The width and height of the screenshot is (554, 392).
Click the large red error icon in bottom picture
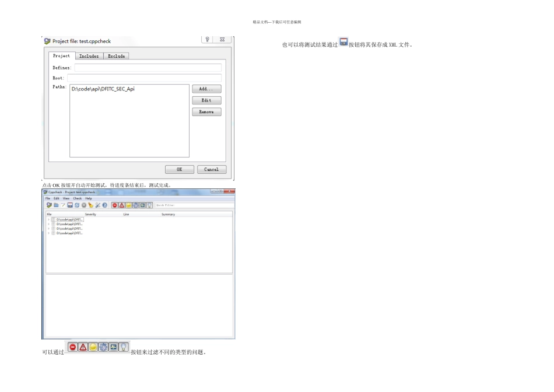72,347
